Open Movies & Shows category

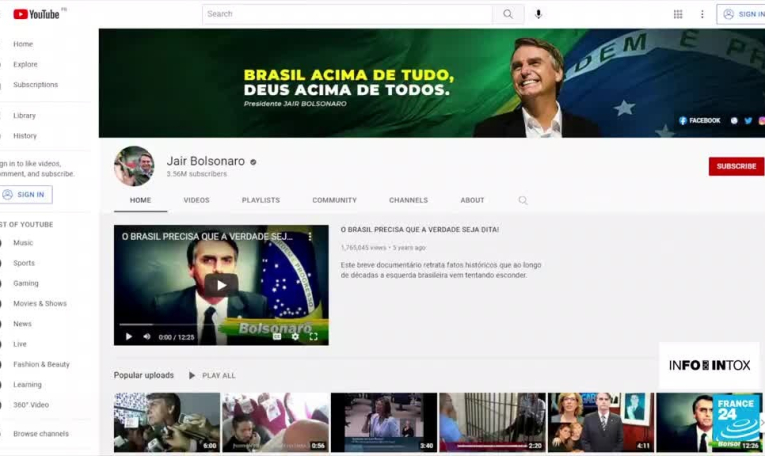[40, 304]
